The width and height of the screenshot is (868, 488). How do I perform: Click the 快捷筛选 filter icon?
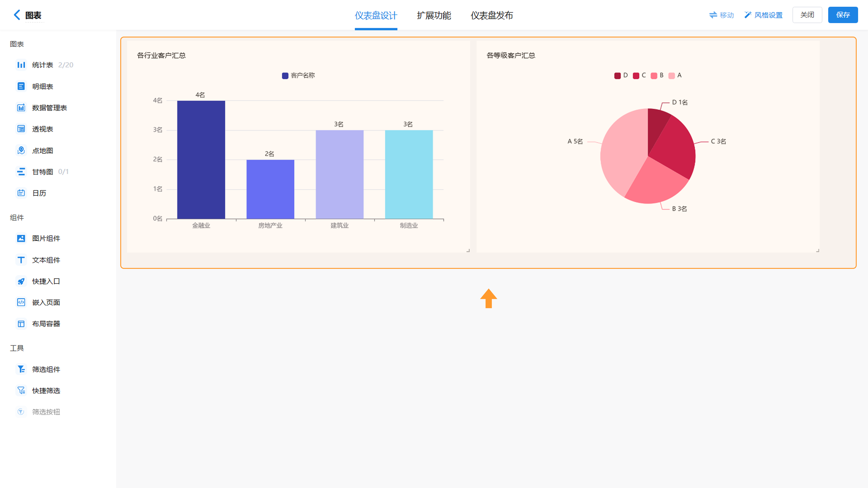(21, 390)
